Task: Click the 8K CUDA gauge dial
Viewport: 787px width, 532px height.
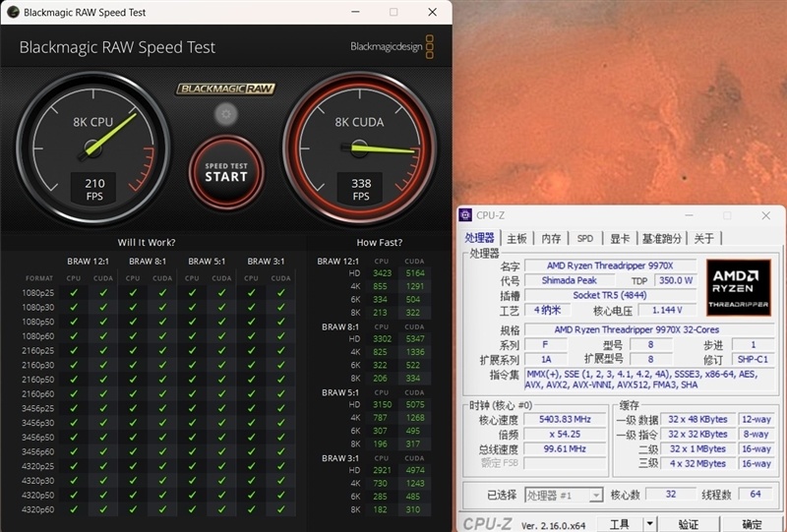Action: pos(360,146)
